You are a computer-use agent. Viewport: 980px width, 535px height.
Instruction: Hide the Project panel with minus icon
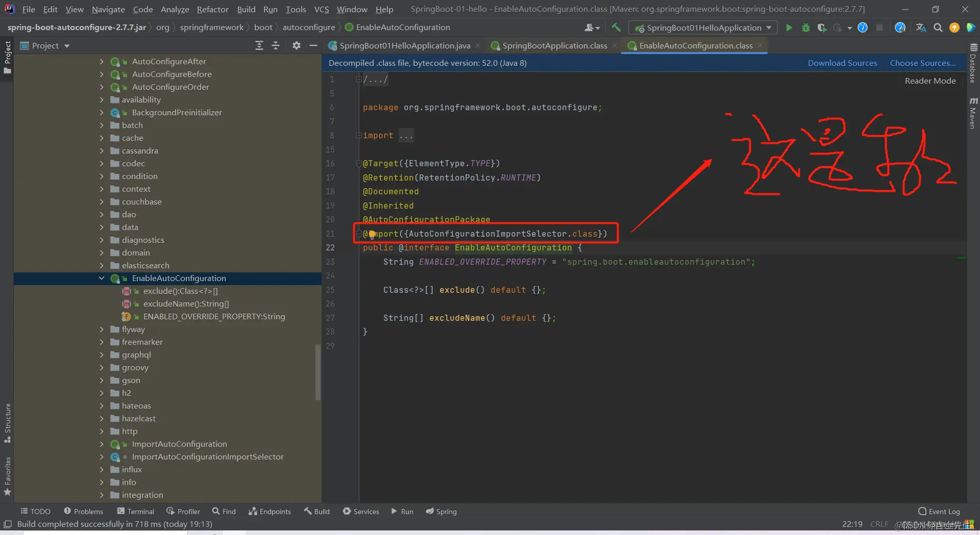coord(313,46)
